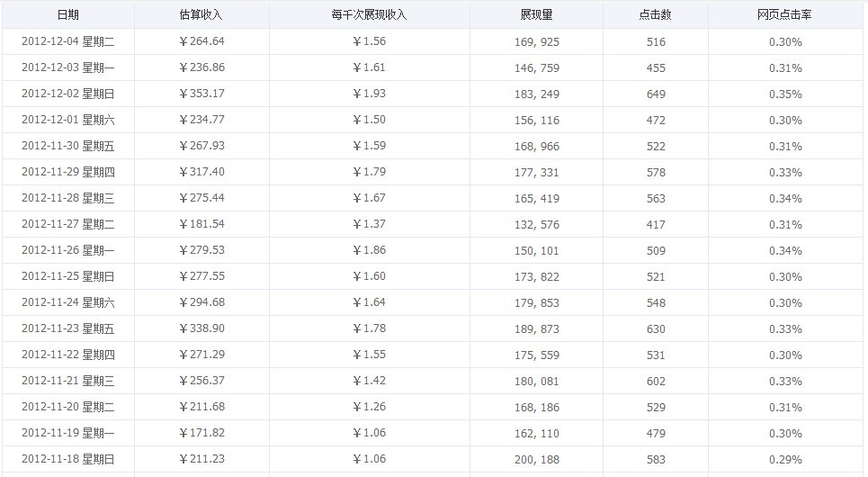Viewport: 868px width, 477px height.
Task: Select date cell 2012-11-24 星期六
Action: point(68,301)
